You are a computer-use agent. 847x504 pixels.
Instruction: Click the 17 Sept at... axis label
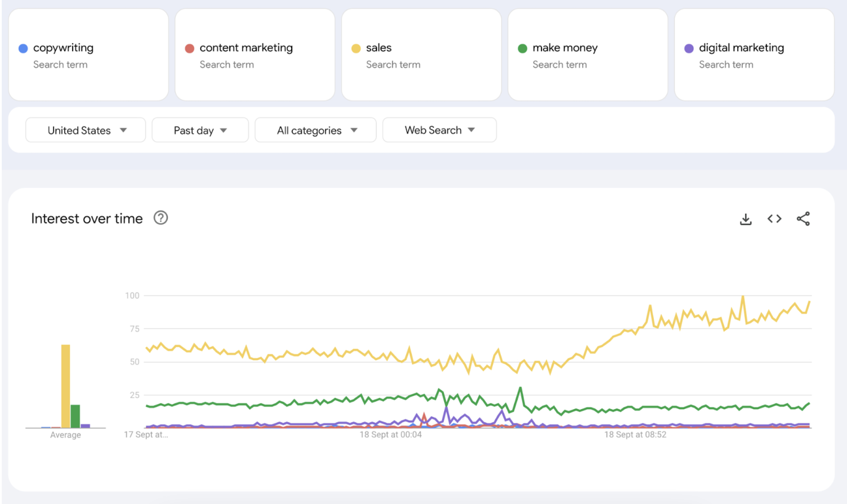click(146, 435)
